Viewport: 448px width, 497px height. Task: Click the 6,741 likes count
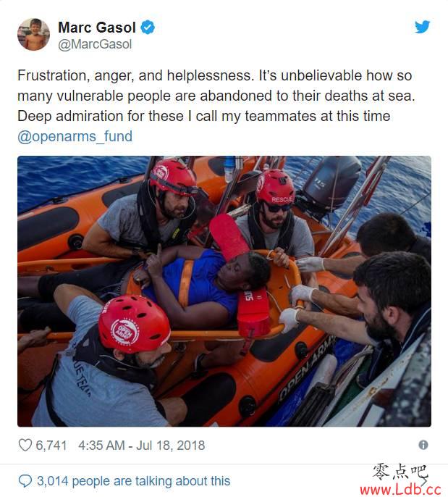[x=51, y=446]
